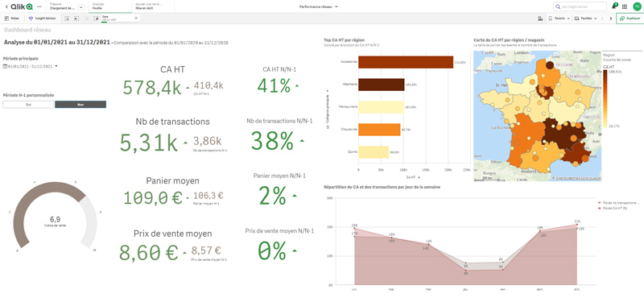The width and height of the screenshot is (644, 302).
Task: Click the Ask Insight Advisor search field
Action: click(x=580, y=6)
